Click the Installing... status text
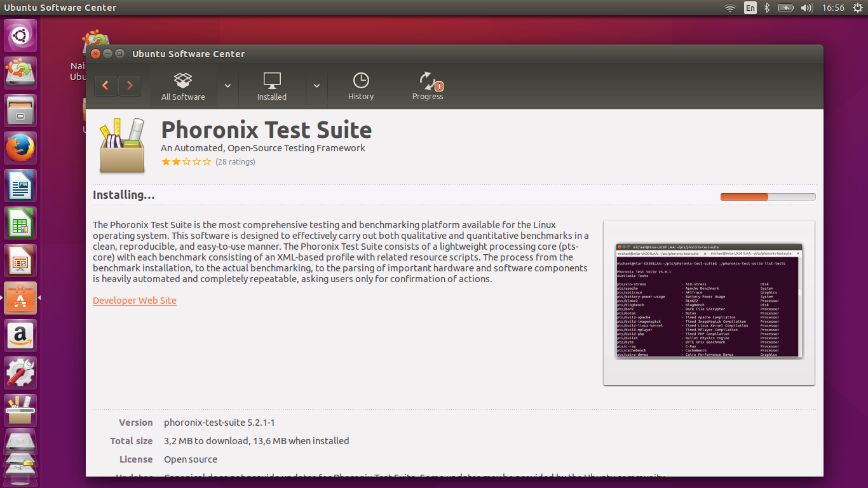This screenshot has height=488, width=868. pyautogui.click(x=124, y=195)
